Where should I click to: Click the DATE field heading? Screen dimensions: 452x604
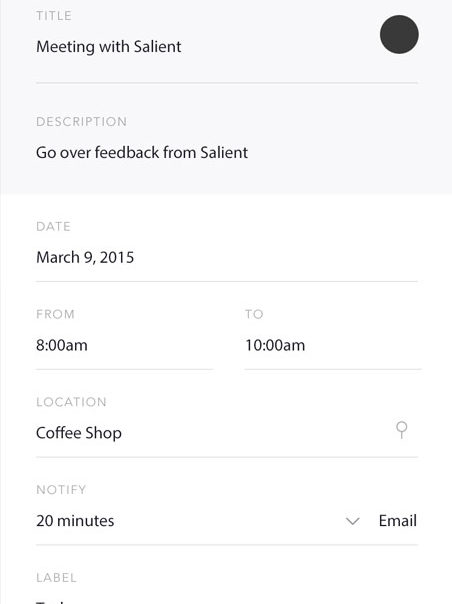pos(53,226)
